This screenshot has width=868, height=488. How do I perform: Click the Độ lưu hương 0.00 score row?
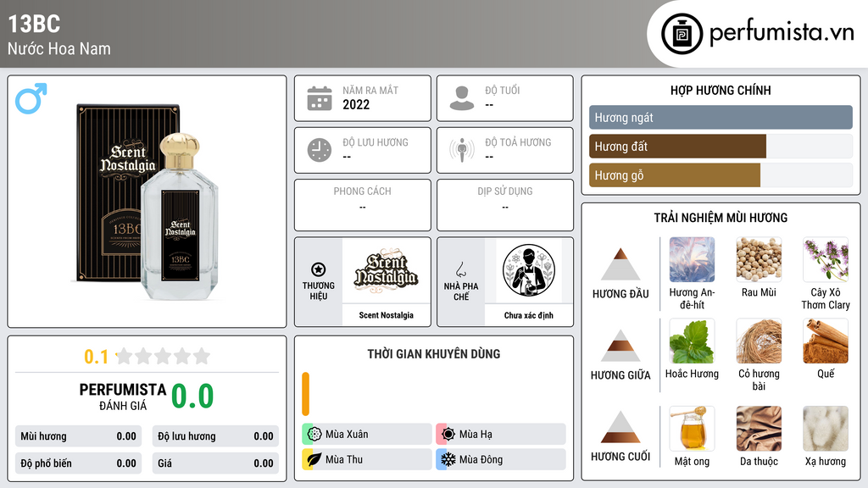[x=215, y=436]
